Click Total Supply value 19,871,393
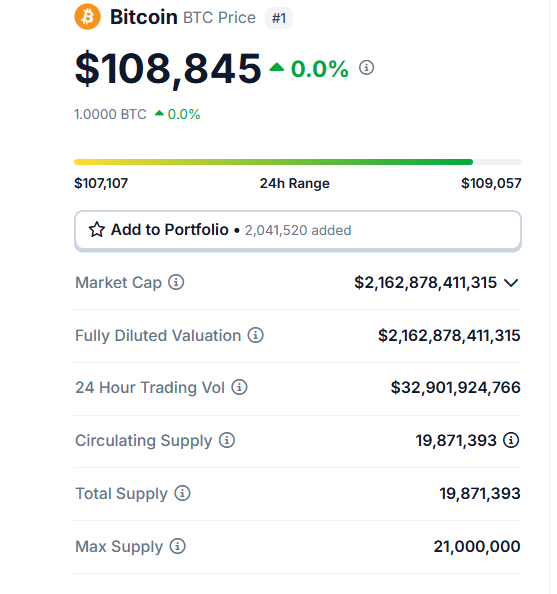557x594 pixels. [480, 494]
